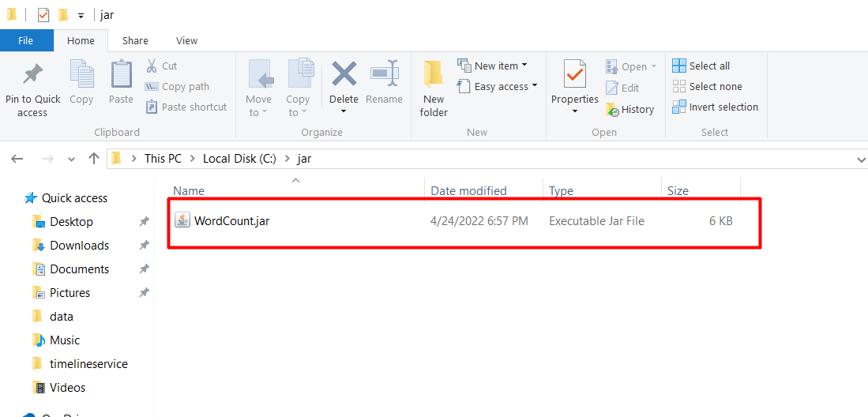Open Downloads in Quick access
Screen dimensions: 868x417
79,246
